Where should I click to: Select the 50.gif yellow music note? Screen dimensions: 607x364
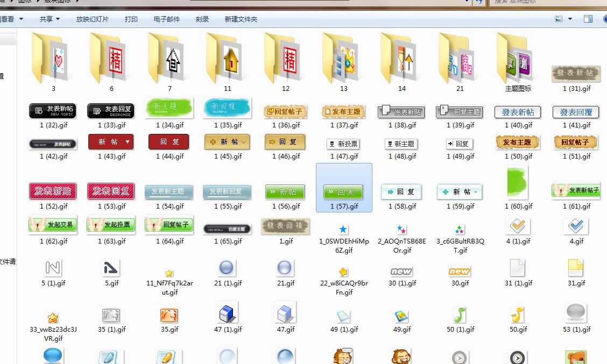tap(518, 315)
